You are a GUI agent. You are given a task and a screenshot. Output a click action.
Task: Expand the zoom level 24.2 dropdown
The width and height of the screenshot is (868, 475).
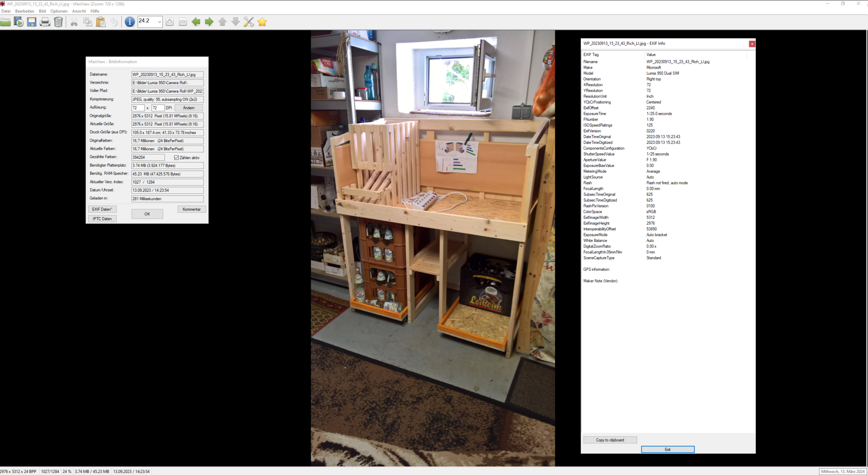click(x=159, y=22)
